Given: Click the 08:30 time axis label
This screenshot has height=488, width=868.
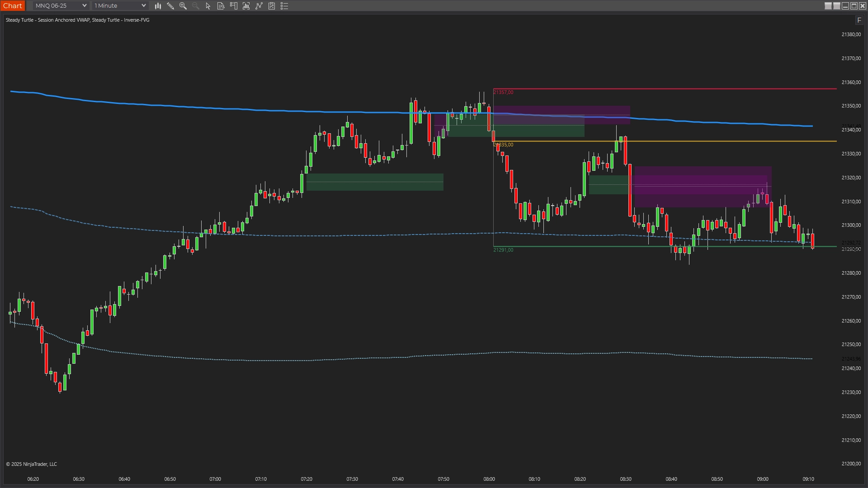Looking at the screenshot, I should (x=626, y=479).
